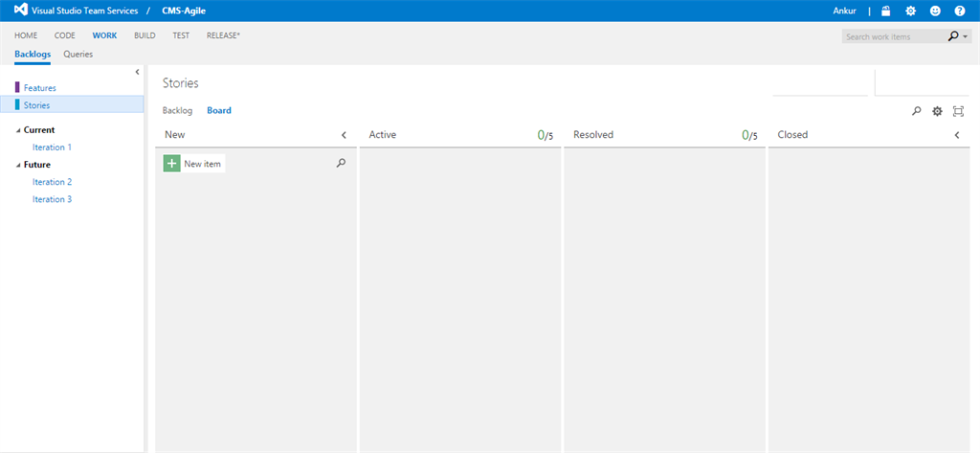Open the RELEASE hub
The image size is (980, 453).
coord(223,35)
